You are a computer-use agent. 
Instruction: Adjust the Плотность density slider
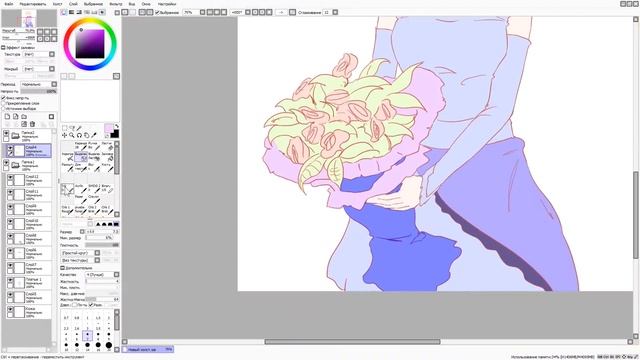pos(102,245)
